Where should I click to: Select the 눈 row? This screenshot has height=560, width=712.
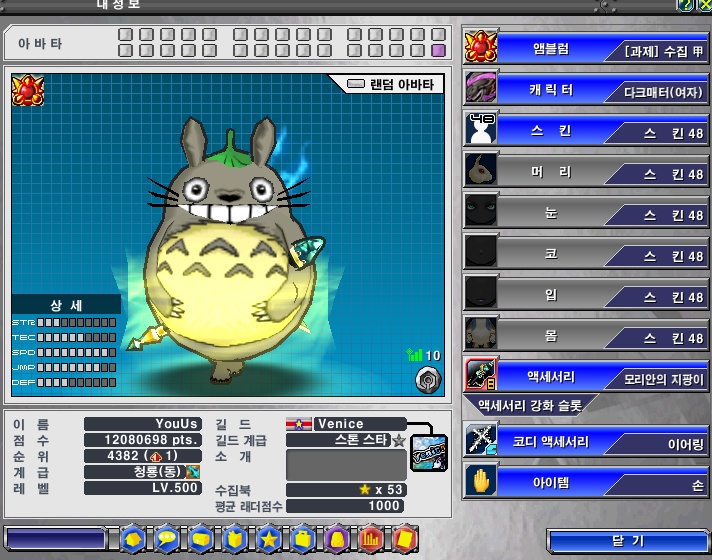click(x=585, y=212)
